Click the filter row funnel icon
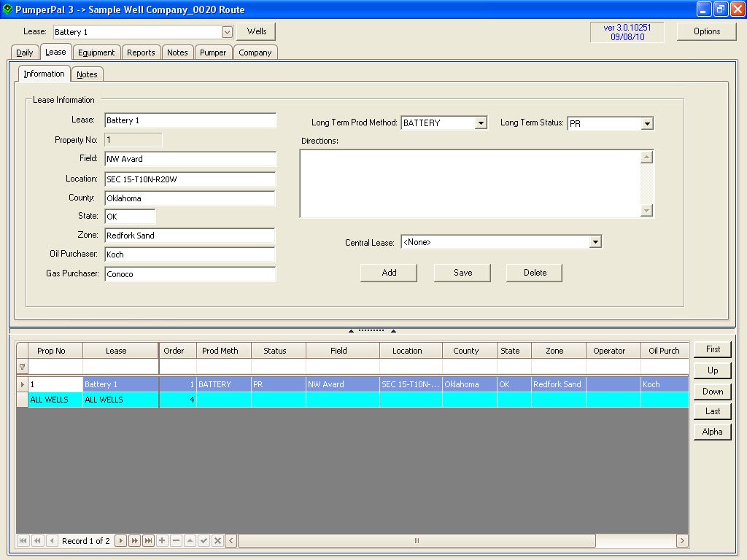 click(x=22, y=367)
